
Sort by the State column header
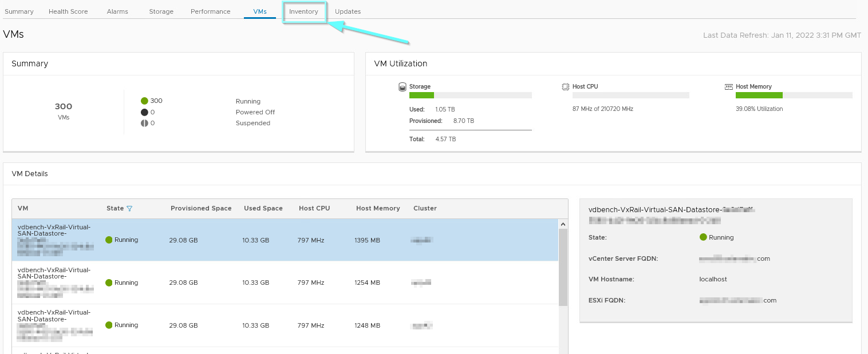[115, 209]
